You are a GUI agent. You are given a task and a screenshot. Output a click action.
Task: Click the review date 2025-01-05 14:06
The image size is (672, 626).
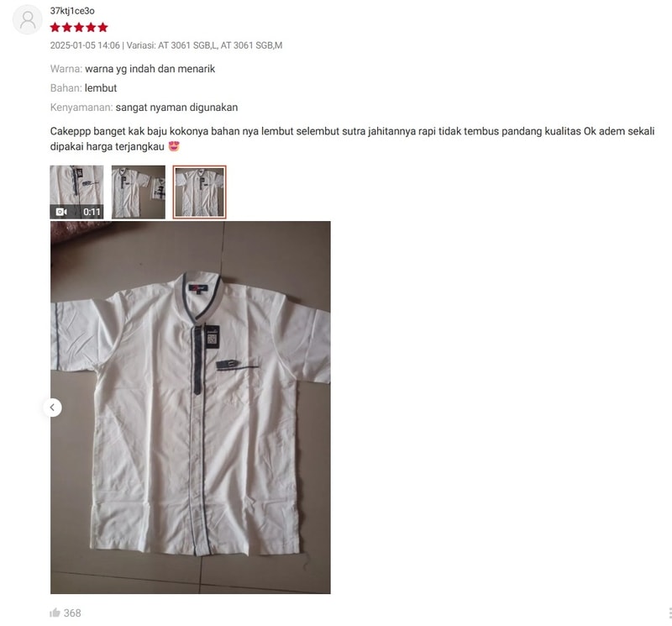tap(85, 45)
